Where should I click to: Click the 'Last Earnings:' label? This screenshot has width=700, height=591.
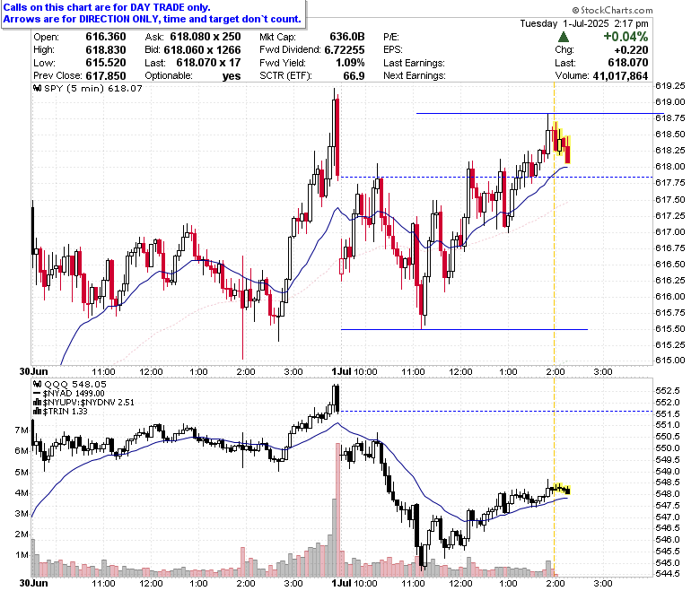(414, 63)
